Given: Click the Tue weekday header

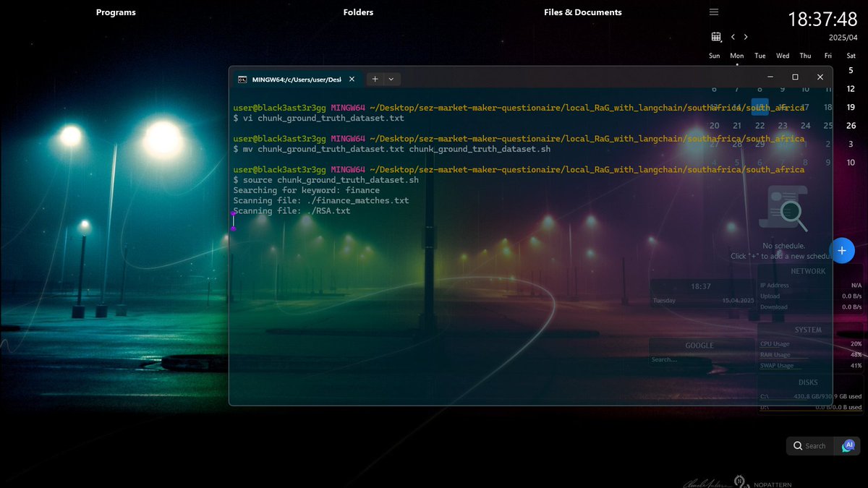Looking at the screenshot, I should tap(760, 56).
